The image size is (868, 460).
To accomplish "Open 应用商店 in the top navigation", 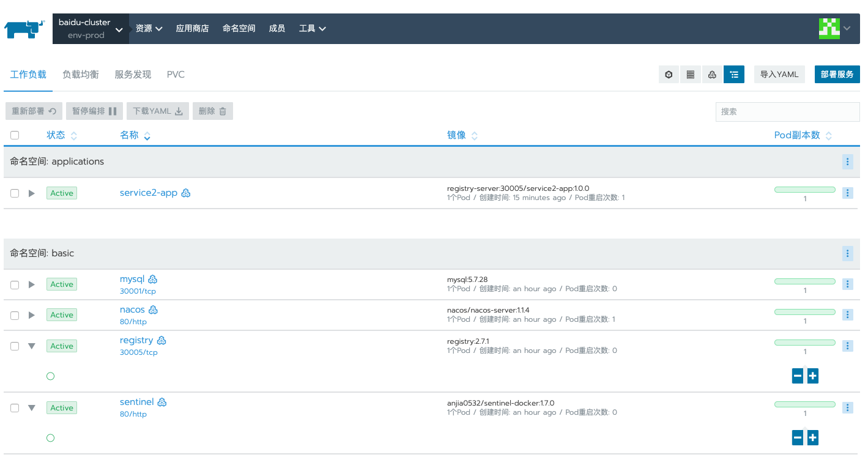I will tap(192, 28).
